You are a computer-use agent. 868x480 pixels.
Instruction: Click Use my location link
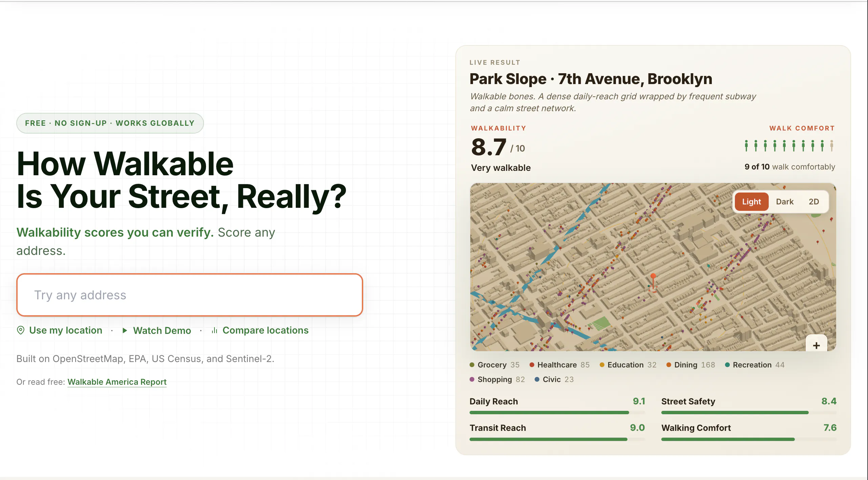tap(65, 331)
